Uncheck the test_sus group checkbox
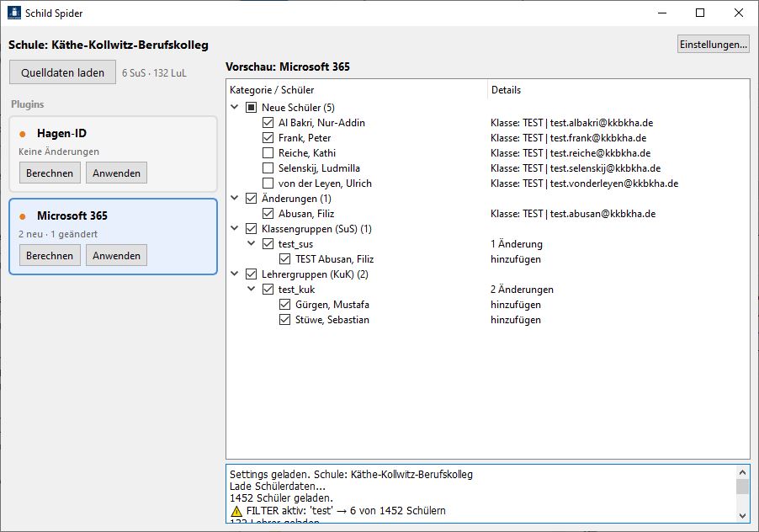Screen dimensions: 759x532 pos(268,244)
